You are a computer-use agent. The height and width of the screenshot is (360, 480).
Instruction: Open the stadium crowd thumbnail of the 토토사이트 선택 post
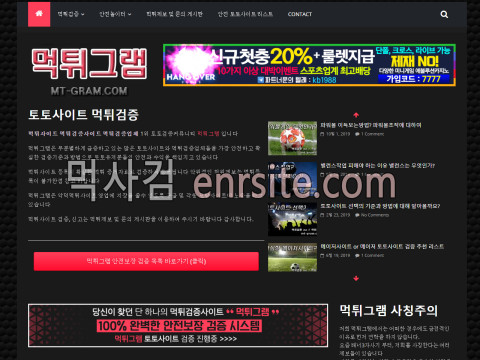tap(292, 219)
